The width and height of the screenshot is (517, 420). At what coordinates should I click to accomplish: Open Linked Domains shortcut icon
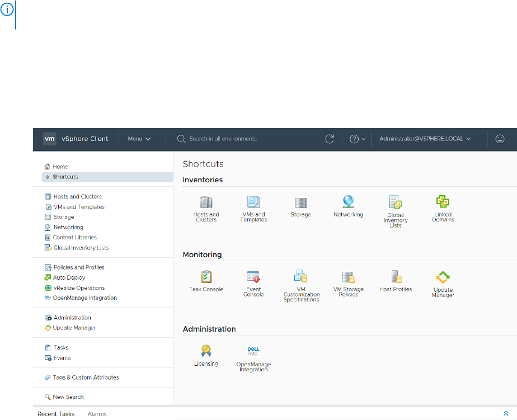[x=443, y=201]
